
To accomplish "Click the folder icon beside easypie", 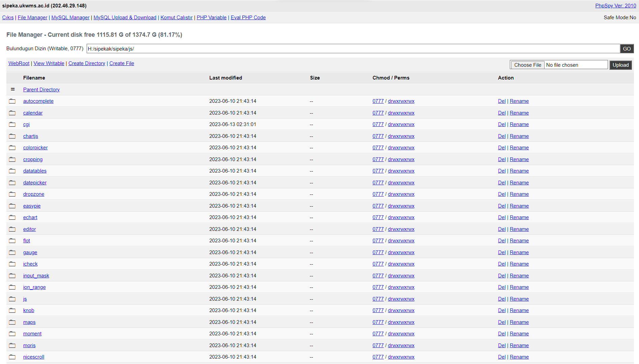I will [12, 206].
